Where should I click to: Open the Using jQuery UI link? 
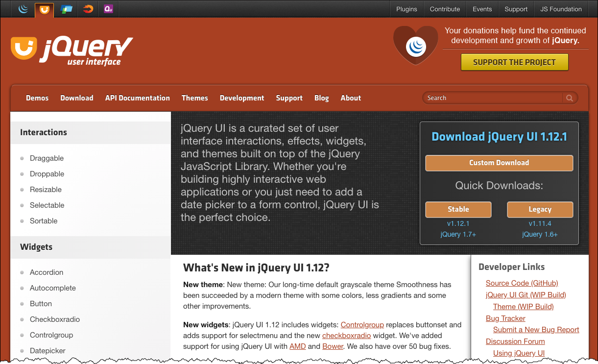click(x=519, y=353)
